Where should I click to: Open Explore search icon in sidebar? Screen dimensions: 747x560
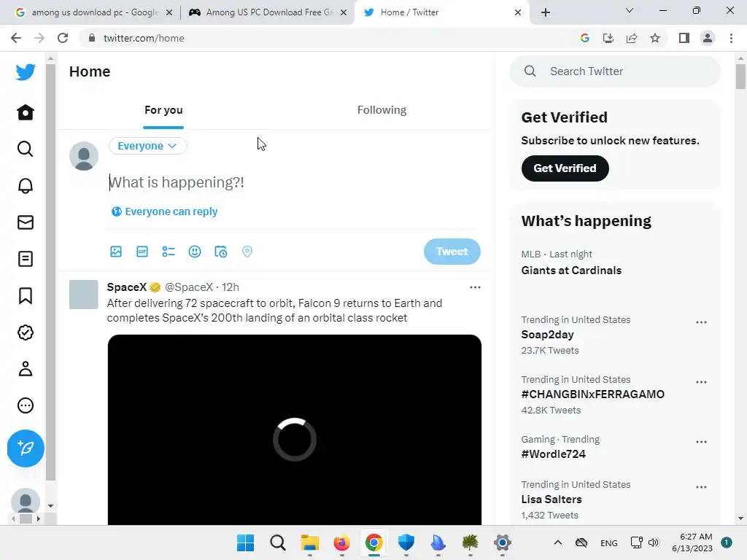(x=26, y=149)
